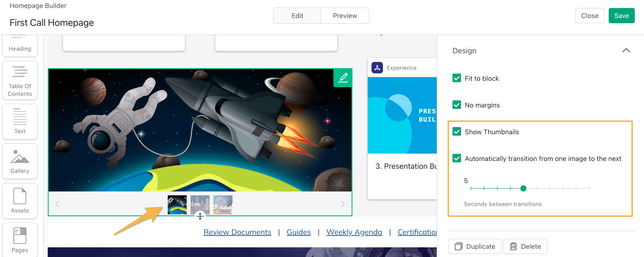Viewport: 644px width, 257px height.
Task: Collapse the Design section chevron
Action: pos(626,50)
